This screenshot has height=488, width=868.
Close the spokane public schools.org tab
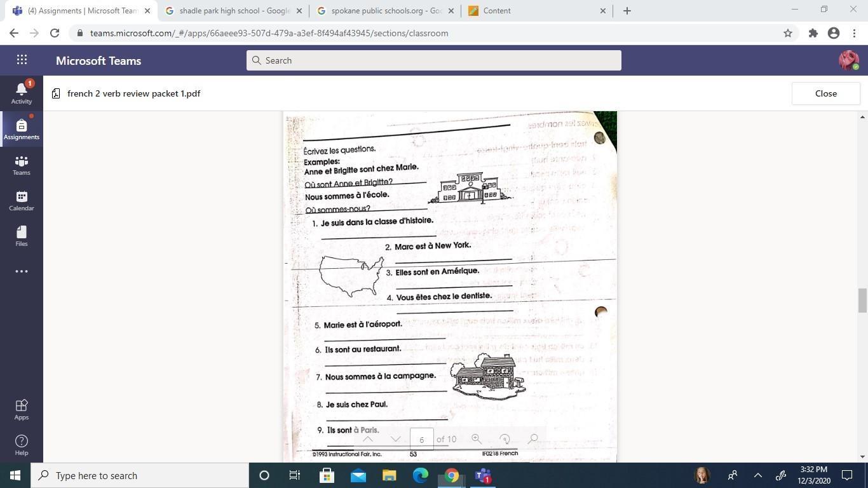(451, 11)
